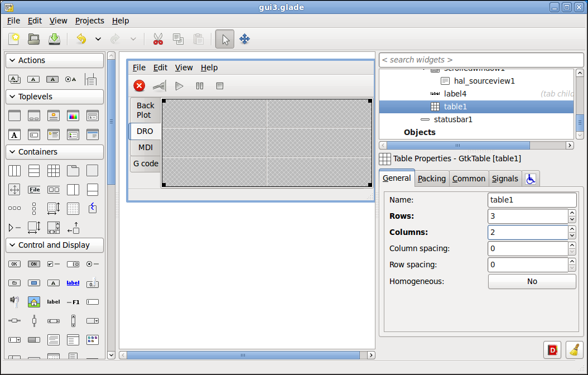The height and width of the screenshot is (375, 588).
Task: Click the Redo arrow icon
Action: point(115,39)
